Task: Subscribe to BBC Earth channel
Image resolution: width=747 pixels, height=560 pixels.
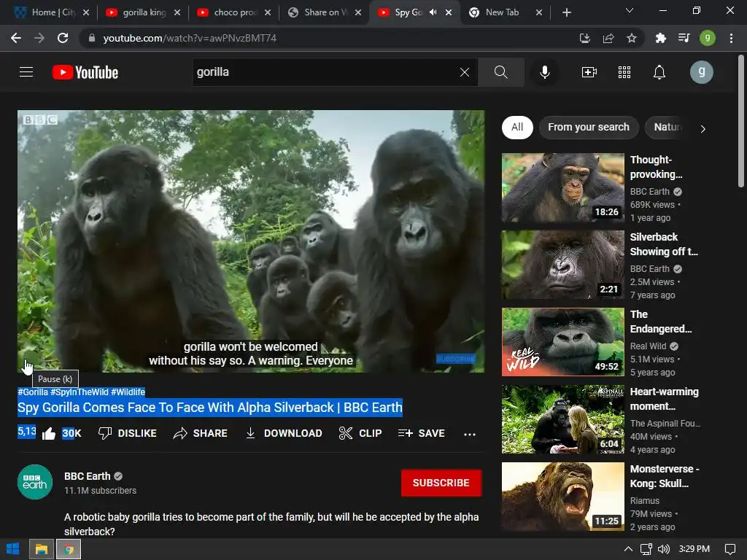Action: click(x=441, y=483)
